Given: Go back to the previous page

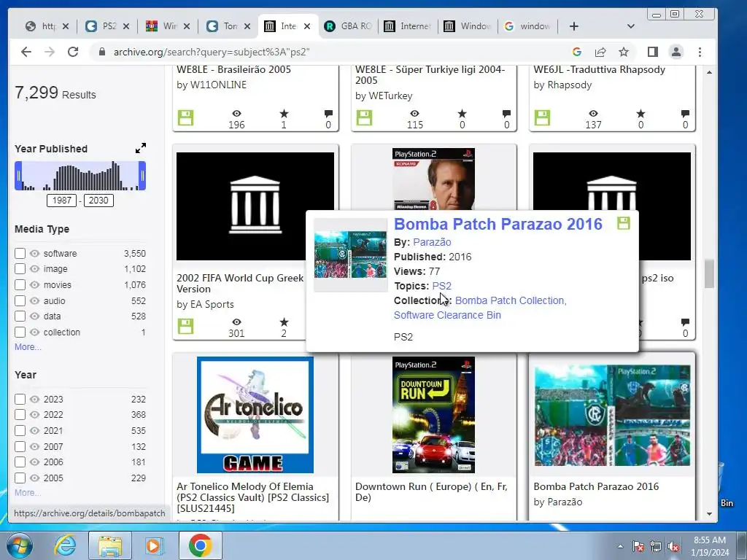Looking at the screenshot, I should point(26,52).
